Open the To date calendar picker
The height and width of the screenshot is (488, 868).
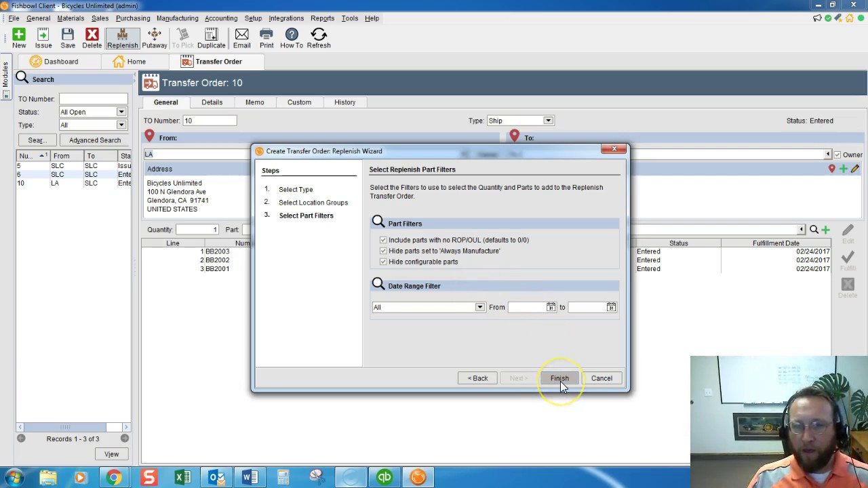[611, 307]
